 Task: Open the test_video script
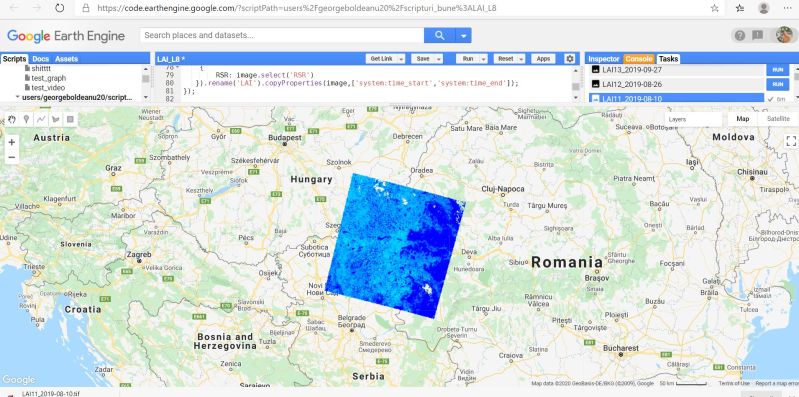tap(48, 88)
